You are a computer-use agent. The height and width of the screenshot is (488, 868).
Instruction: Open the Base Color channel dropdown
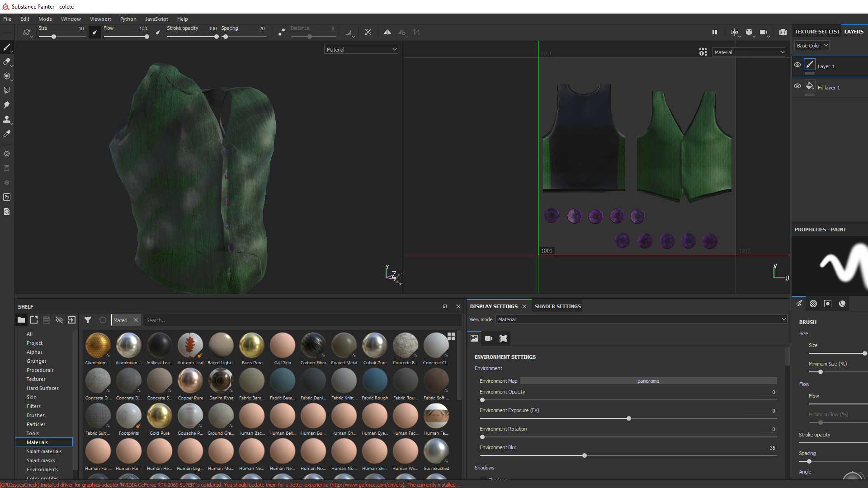(x=812, y=46)
